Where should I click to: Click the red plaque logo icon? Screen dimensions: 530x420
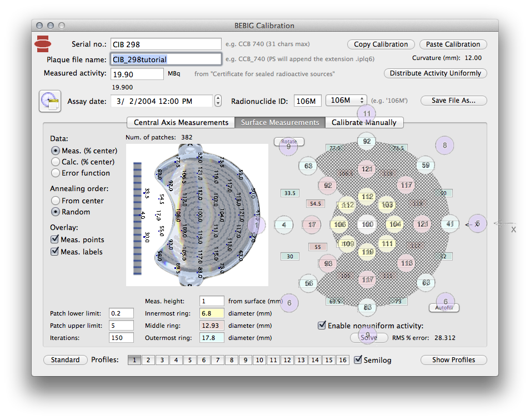click(43, 43)
